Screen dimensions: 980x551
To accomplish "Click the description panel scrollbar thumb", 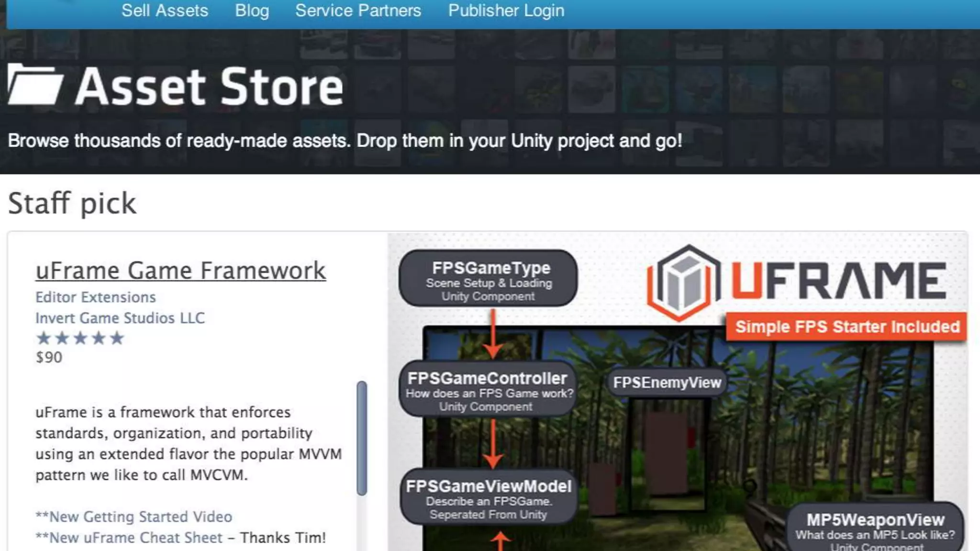I will click(362, 438).
